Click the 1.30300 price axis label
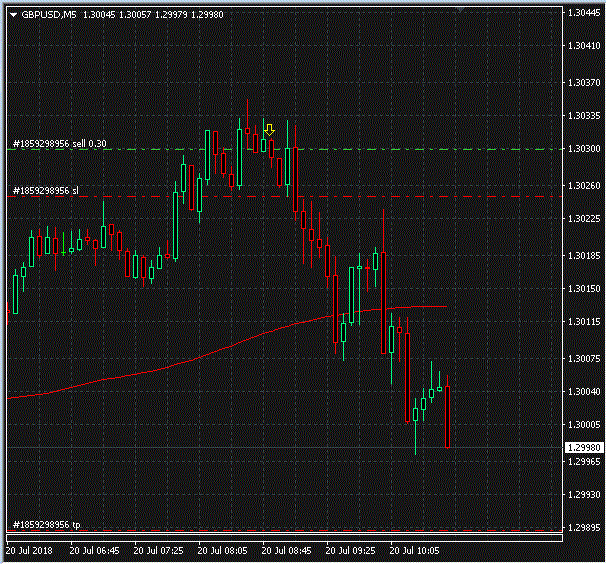This screenshot has height=564, width=606. [x=582, y=150]
